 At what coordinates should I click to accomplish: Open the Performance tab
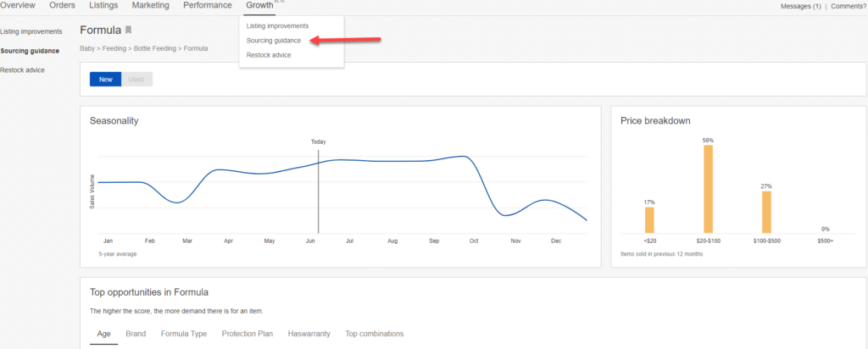click(x=207, y=6)
